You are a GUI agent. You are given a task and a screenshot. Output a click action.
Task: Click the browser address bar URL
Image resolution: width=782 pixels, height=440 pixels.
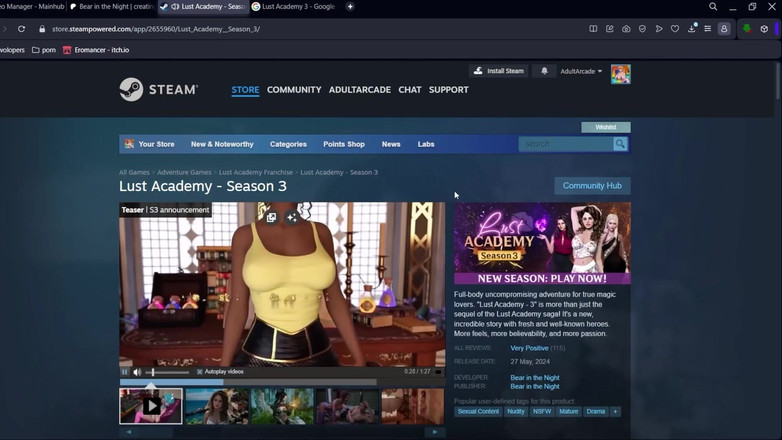[x=156, y=29]
